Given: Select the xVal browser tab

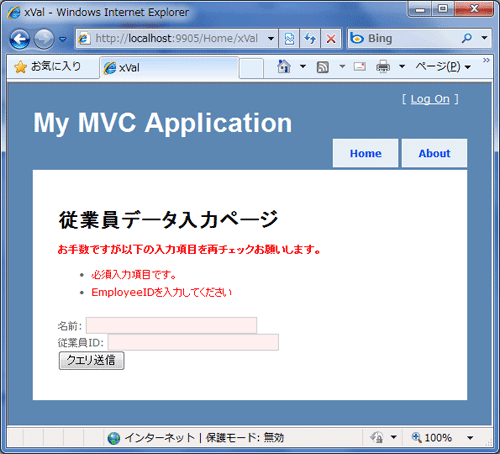Looking at the screenshot, I should pos(169,68).
